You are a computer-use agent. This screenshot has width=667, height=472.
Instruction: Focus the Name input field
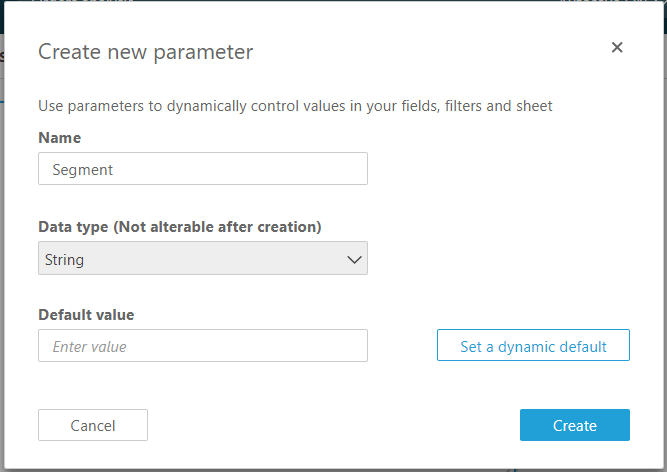(202, 169)
